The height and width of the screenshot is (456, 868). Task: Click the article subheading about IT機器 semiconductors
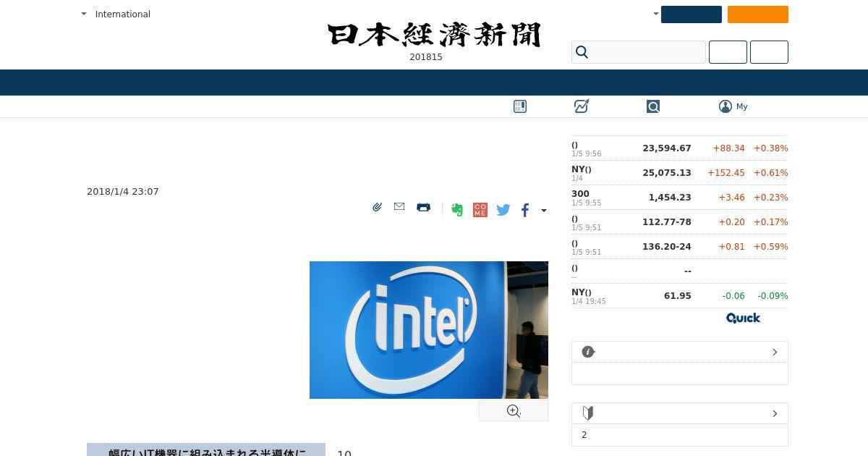206,452
